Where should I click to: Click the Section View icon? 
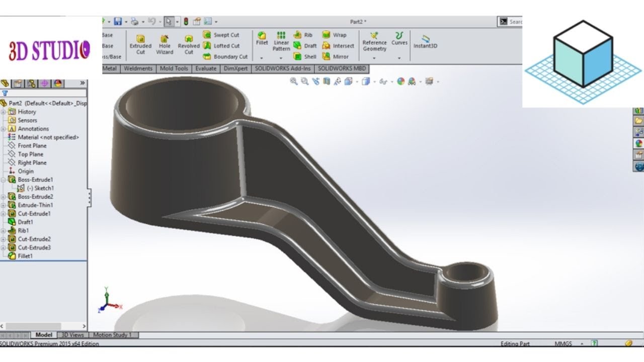[327, 81]
